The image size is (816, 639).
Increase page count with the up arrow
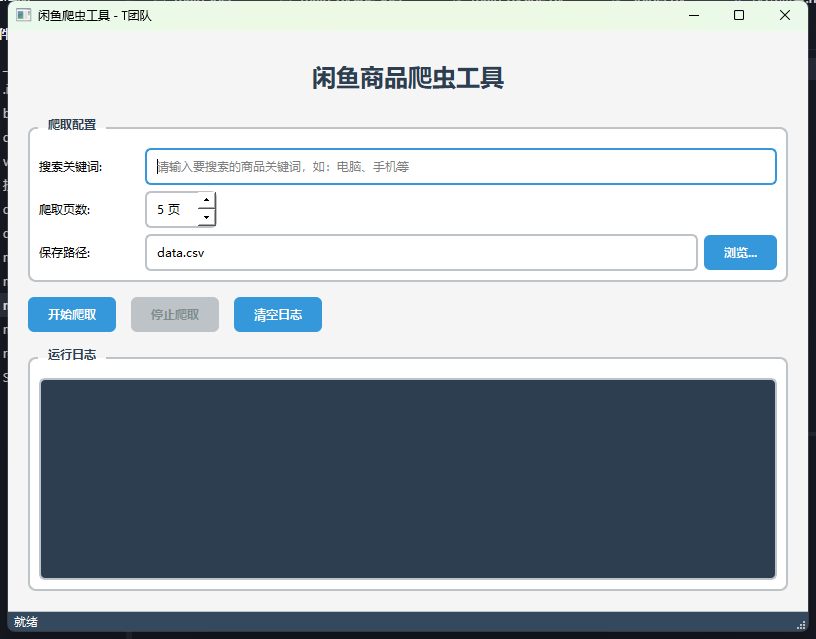click(207, 200)
